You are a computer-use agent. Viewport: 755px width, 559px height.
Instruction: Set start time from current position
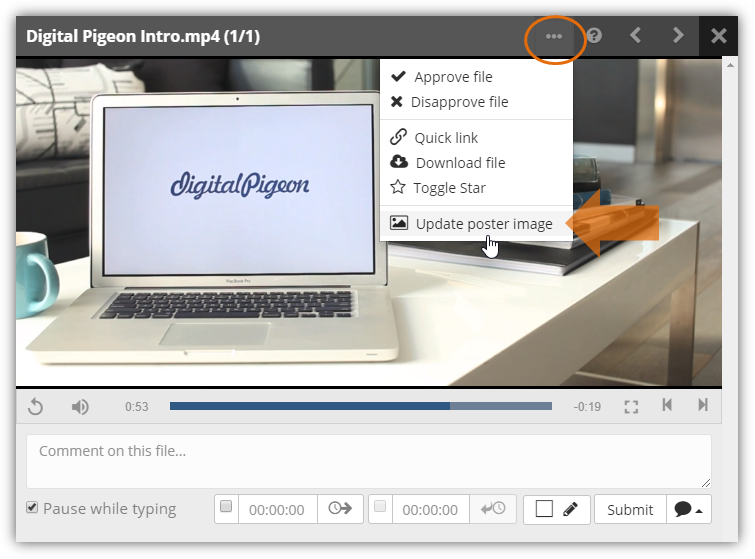pos(340,509)
